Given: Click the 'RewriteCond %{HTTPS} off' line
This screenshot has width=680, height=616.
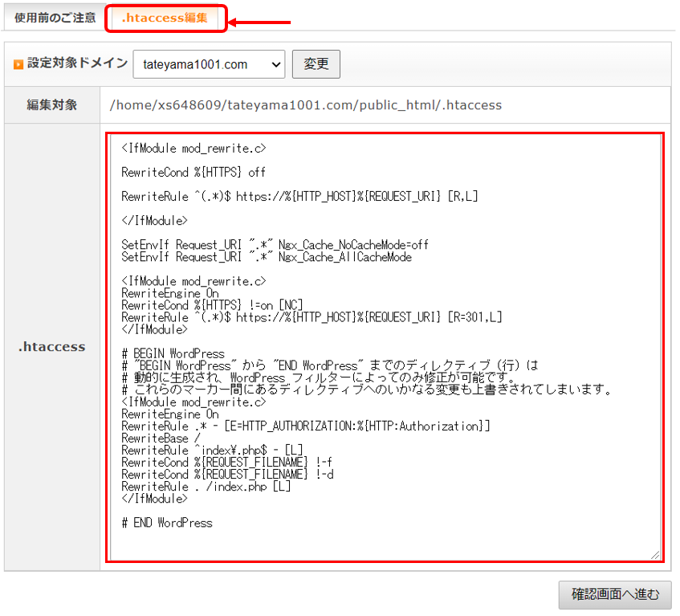Looking at the screenshot, I should point(193,172).
